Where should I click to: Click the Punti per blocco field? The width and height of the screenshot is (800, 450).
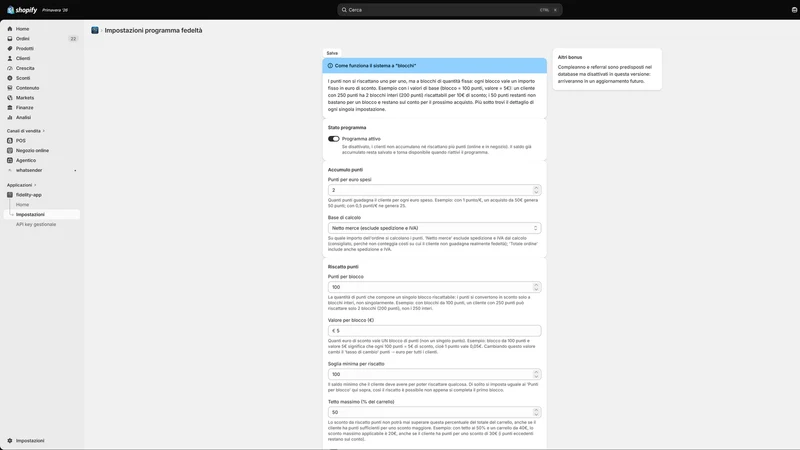tap(434, 287)
